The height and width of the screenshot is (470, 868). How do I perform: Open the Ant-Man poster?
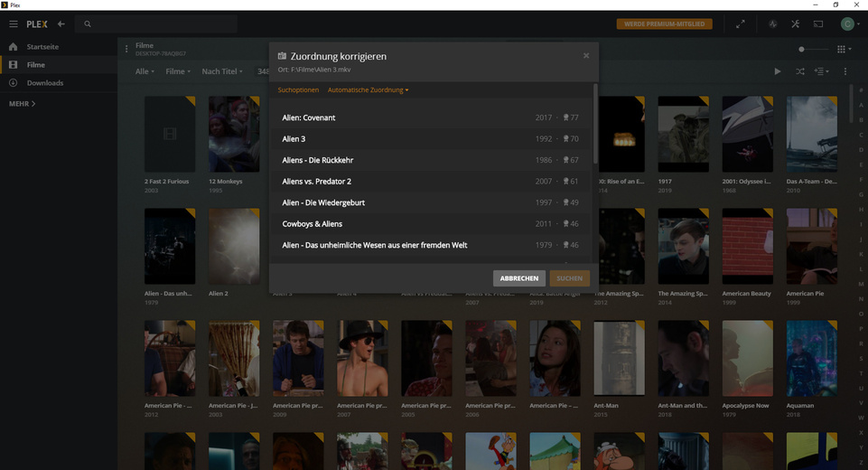(620, 358)
